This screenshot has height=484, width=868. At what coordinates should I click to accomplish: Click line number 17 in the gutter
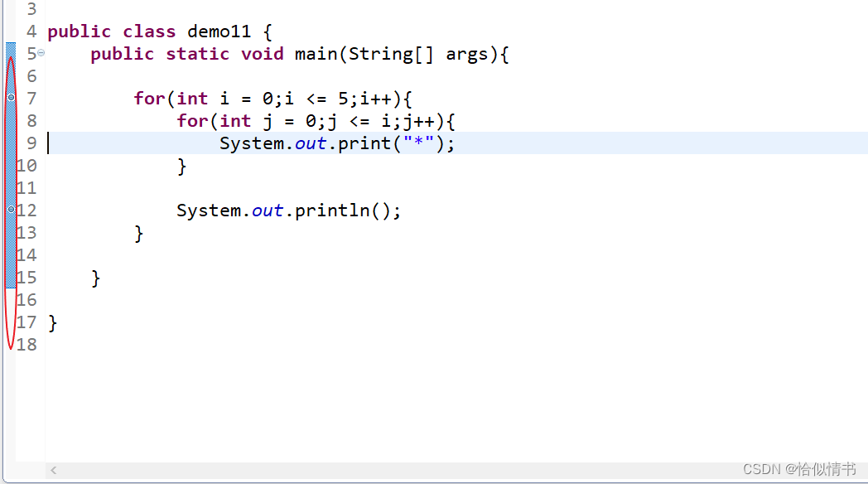click(26, 322)
